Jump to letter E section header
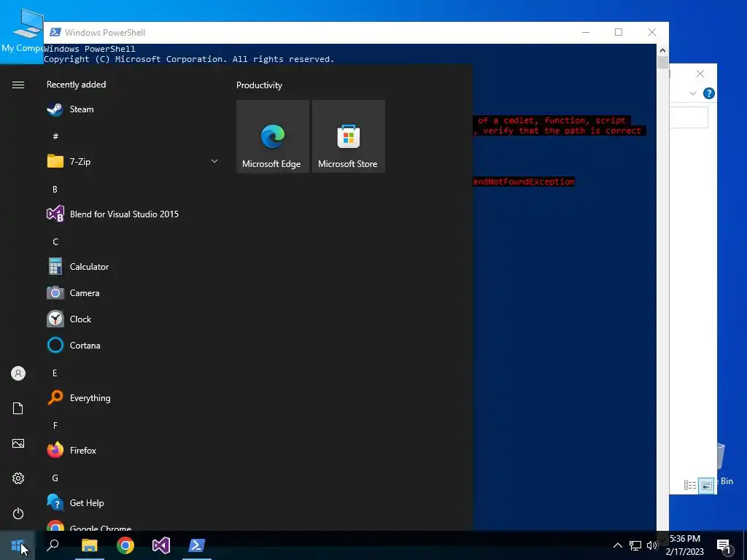Image resolution: width=747 pixels, height=560 pixels. (55, 373)
